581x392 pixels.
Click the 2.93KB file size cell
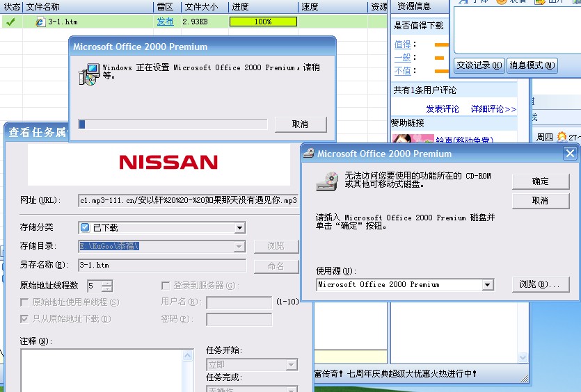(195, 22)
